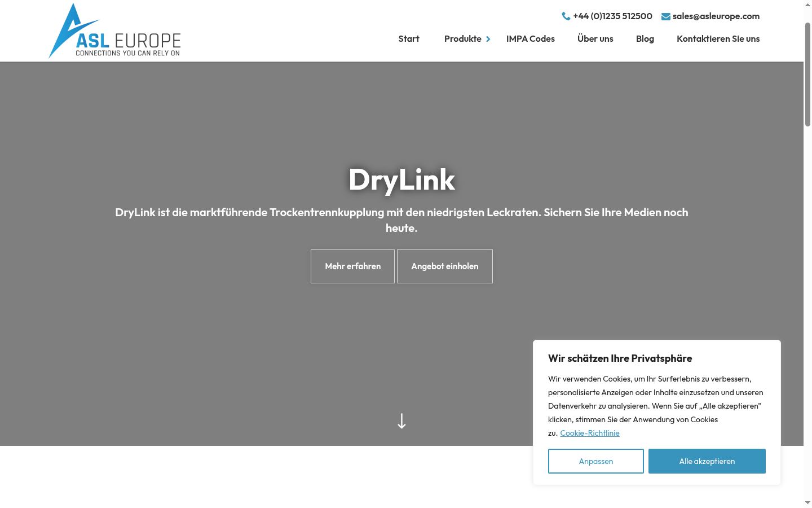This screenshot has height=508, width=812.
Task: Click the ASL Europe logo
Action: [x=114, y=31]
